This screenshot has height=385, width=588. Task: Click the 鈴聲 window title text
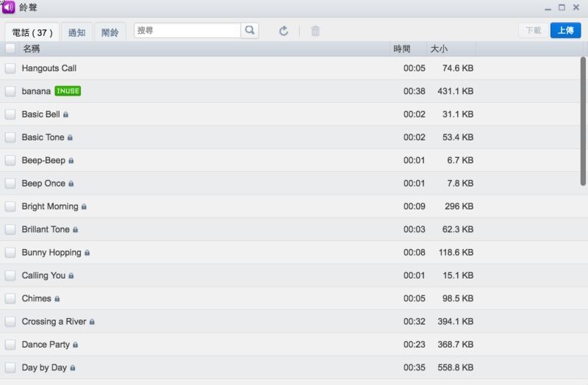28,7
